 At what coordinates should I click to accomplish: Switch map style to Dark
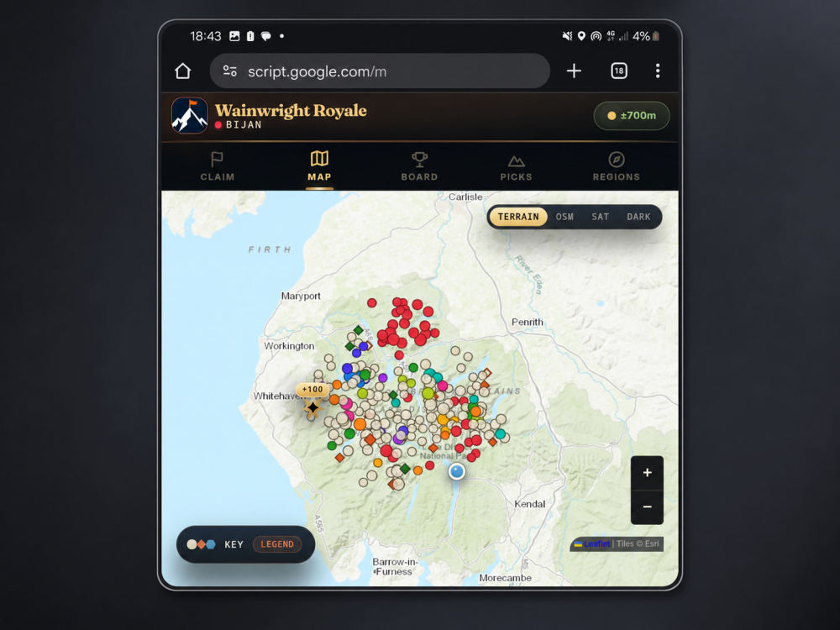pos(638,217)
